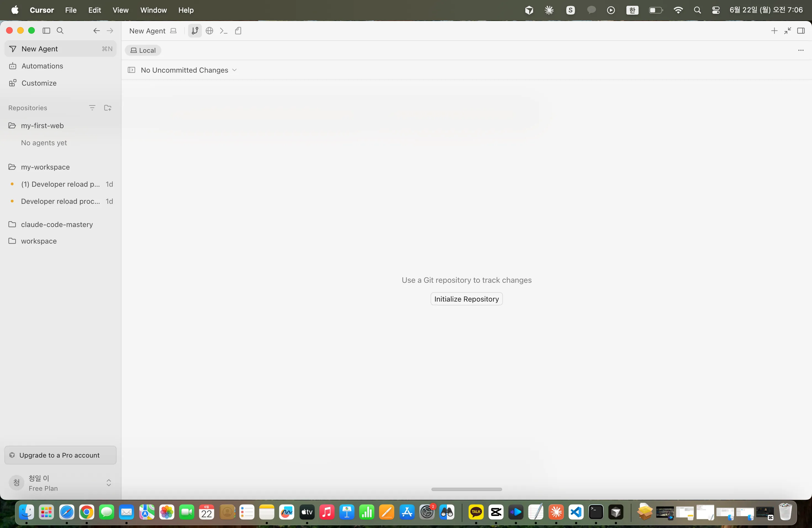
Task: Click the Cursor cube menu bar icon
Action: pyautogui.click(x=529, y=10)
